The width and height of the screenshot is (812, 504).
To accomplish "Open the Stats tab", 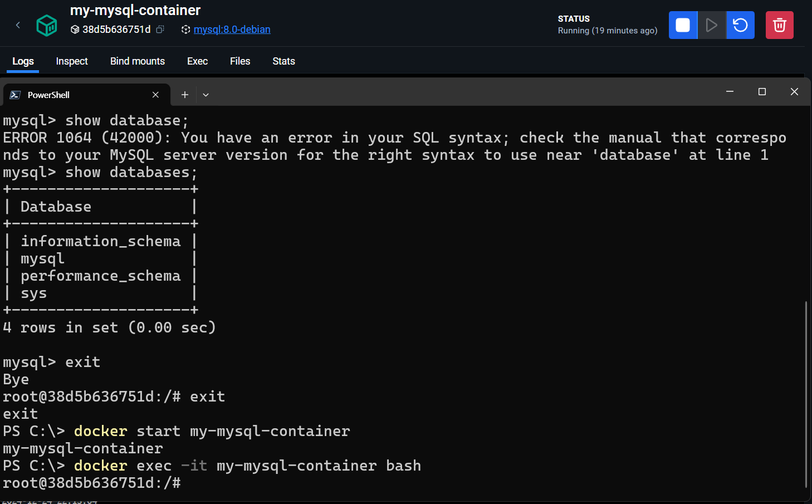I will tap(283, 61).
